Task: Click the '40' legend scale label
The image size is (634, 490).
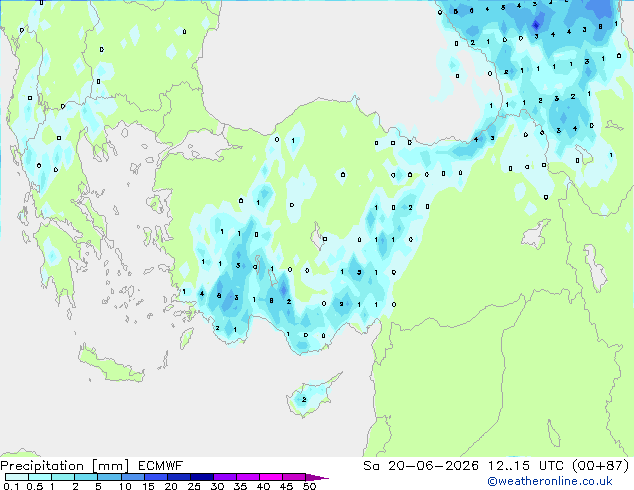Action: (x=263, y=486)
